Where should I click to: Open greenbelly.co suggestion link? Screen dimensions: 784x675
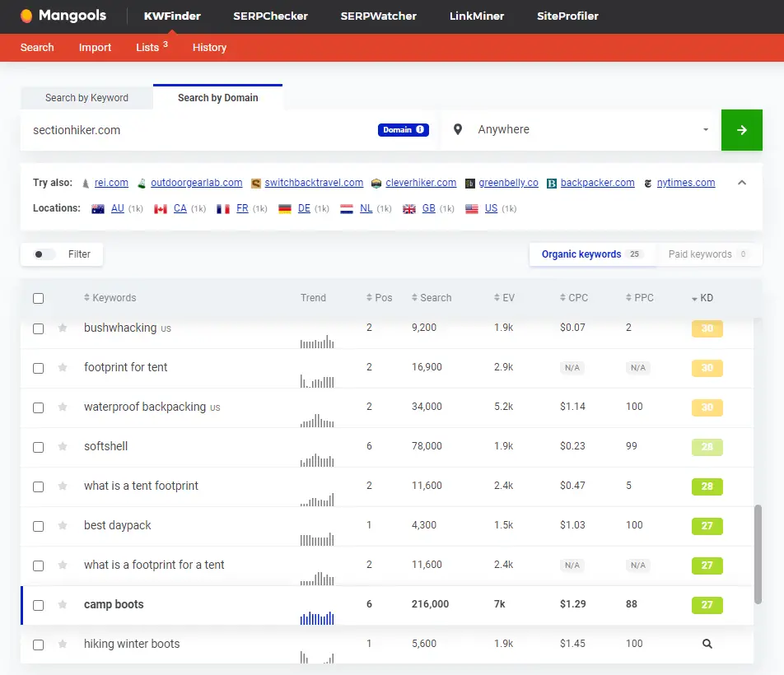click(x=508, y=183)
